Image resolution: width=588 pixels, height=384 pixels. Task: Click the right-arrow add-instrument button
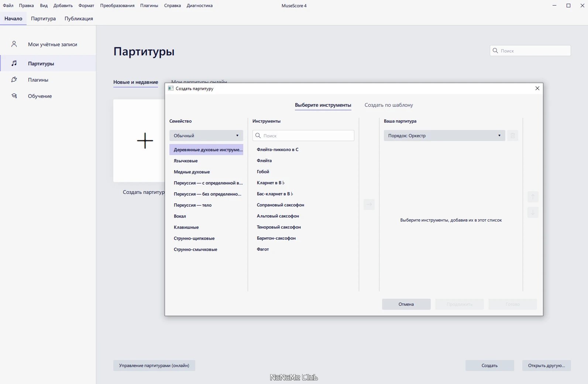[x=369, y=204]
